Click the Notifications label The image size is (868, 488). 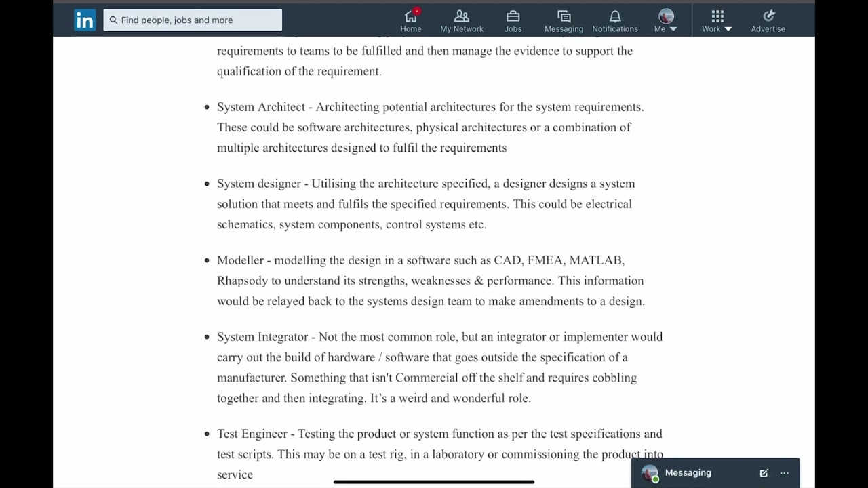pyautogui.click(x=615, y=29)
